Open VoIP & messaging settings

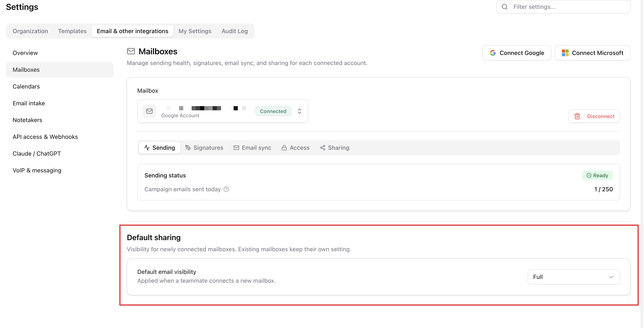tap(59, 170)
